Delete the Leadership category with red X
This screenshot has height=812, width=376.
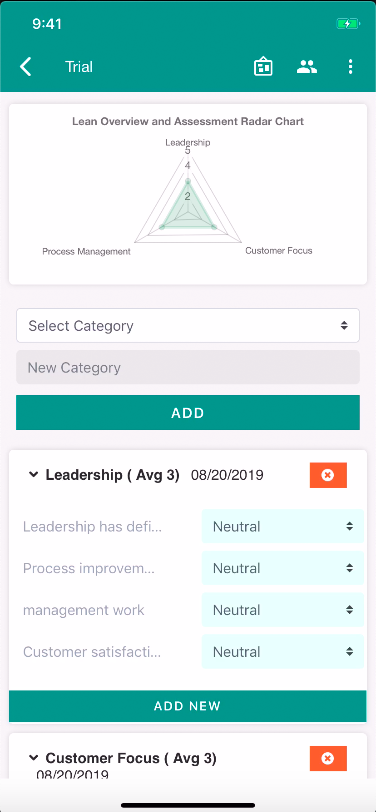click(328, 475)
